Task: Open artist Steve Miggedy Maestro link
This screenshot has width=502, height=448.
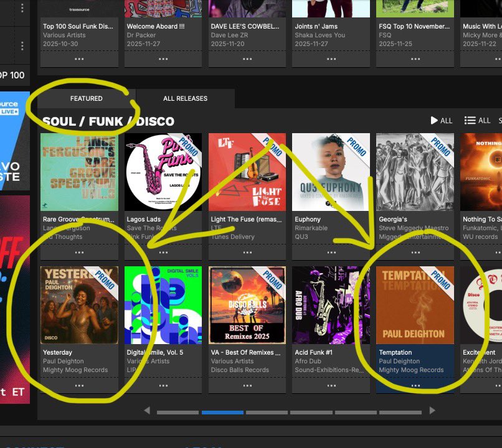Action: [x=414, y=228]
